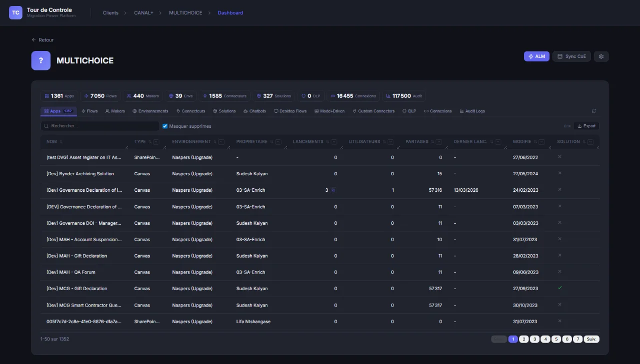Click the magnifier icon in the Rechercher field
Viewport: 640px width, 364px height.
point(47,126)
